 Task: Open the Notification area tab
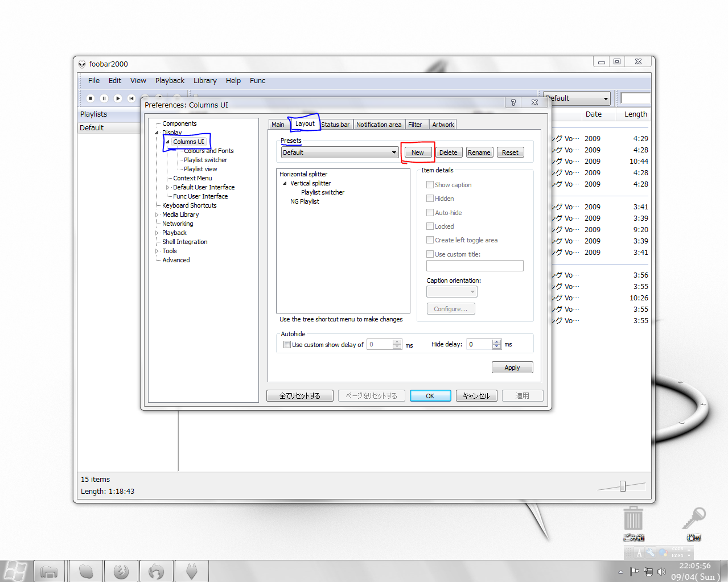[379, 125]
